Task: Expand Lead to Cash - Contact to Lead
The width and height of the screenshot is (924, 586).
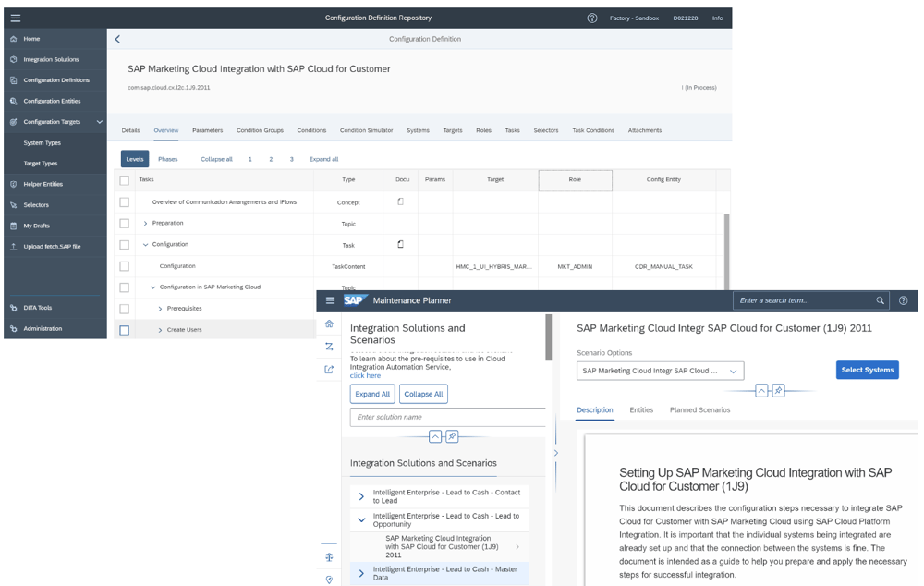Action: [x=361, y=496]
